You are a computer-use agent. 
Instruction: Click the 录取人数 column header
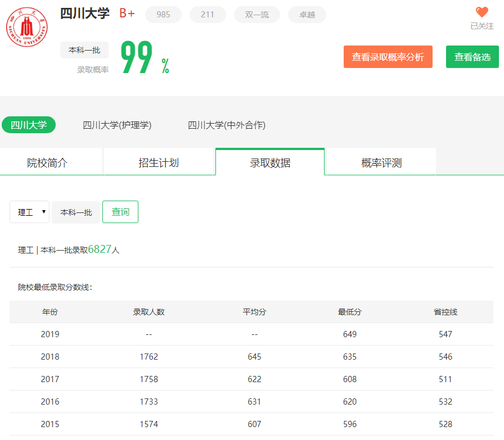tap(149, 312)
